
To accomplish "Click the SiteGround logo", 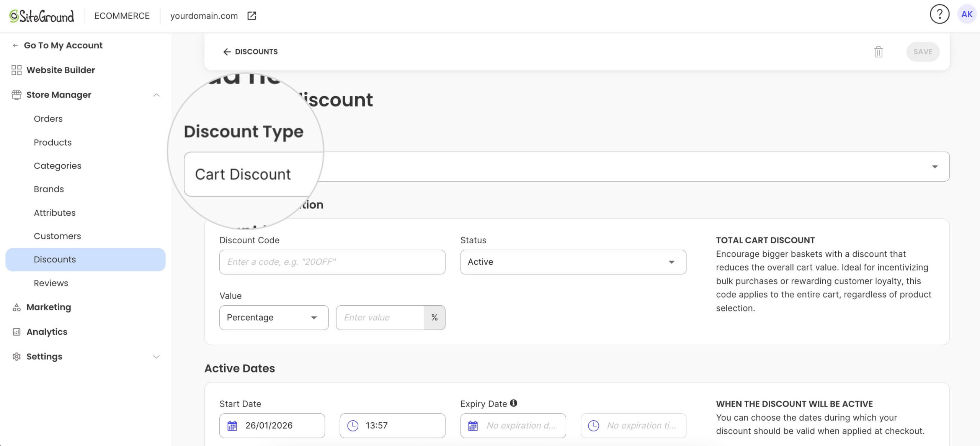I will coord(41,16).
